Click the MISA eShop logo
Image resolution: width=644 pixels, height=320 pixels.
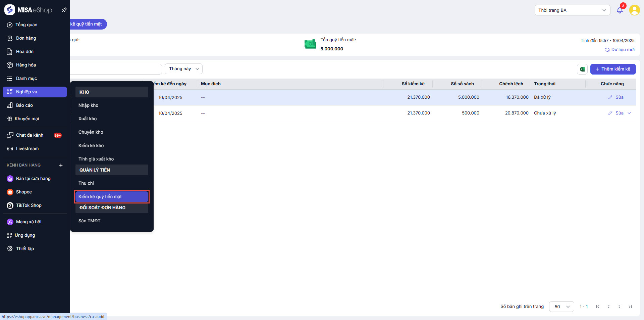29,10
